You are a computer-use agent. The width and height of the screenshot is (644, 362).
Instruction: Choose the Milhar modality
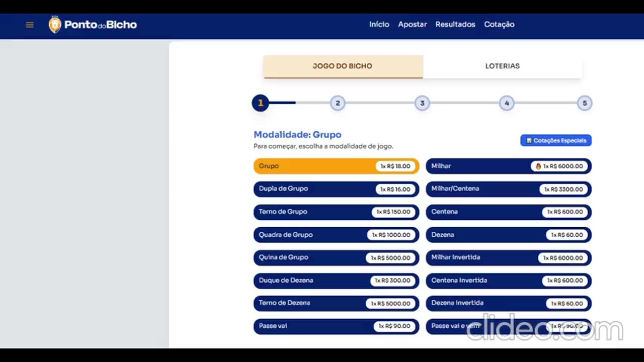(509, 166)
